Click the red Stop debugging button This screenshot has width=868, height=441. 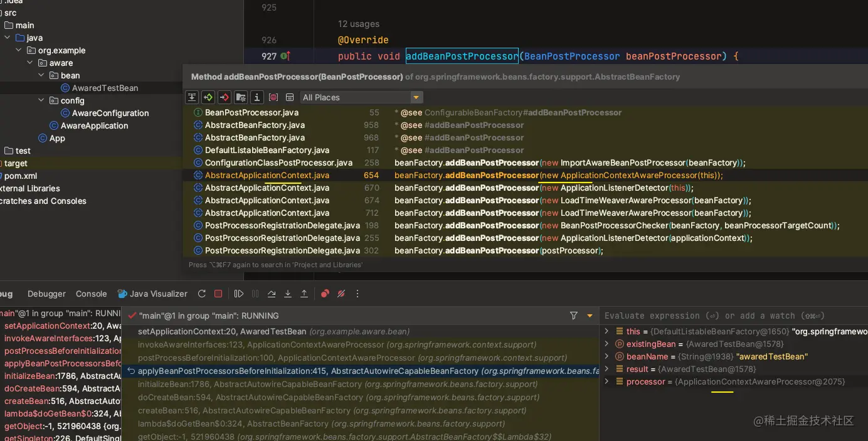[x=218, y=294]
